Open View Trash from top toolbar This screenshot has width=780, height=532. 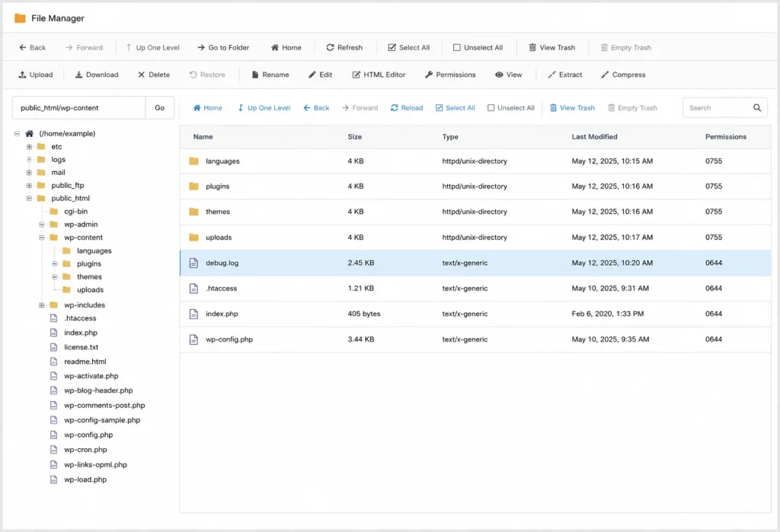tap(551, 48)
